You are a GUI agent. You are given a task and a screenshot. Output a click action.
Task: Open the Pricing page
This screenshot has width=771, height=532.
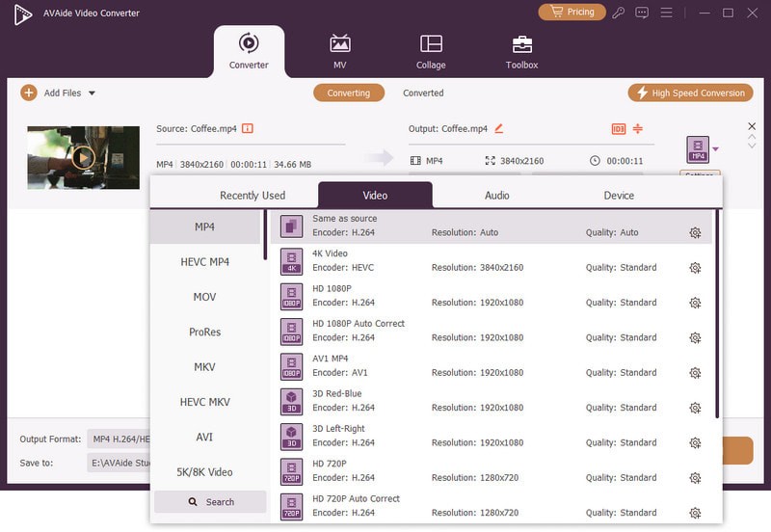[572, 12]
